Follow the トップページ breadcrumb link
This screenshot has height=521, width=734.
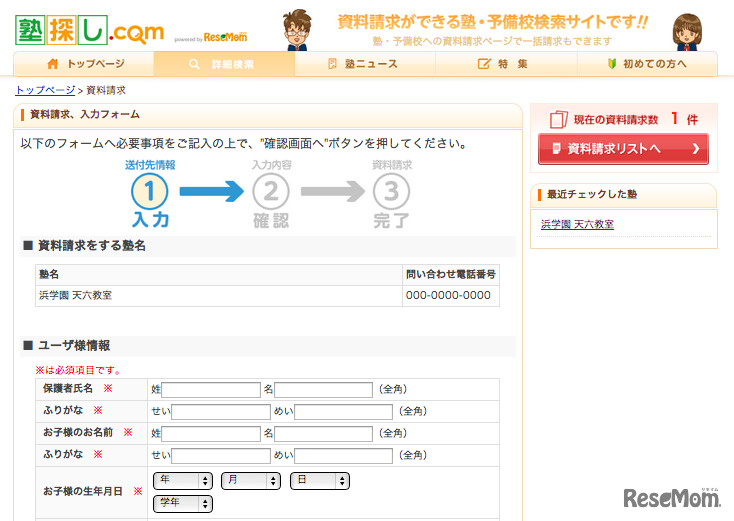[45, 90]
